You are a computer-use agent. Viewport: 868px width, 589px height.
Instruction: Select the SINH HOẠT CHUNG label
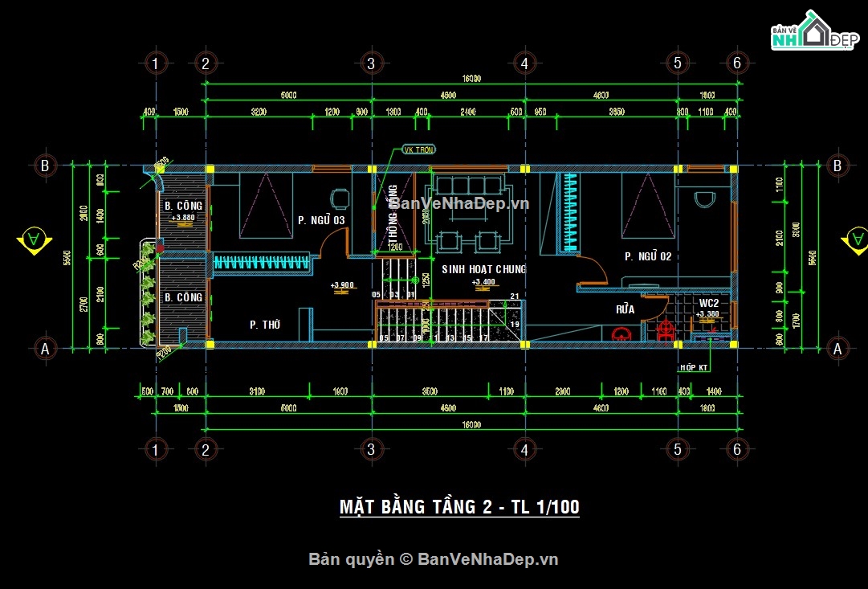pyautogui.click(x=484, y=269)
